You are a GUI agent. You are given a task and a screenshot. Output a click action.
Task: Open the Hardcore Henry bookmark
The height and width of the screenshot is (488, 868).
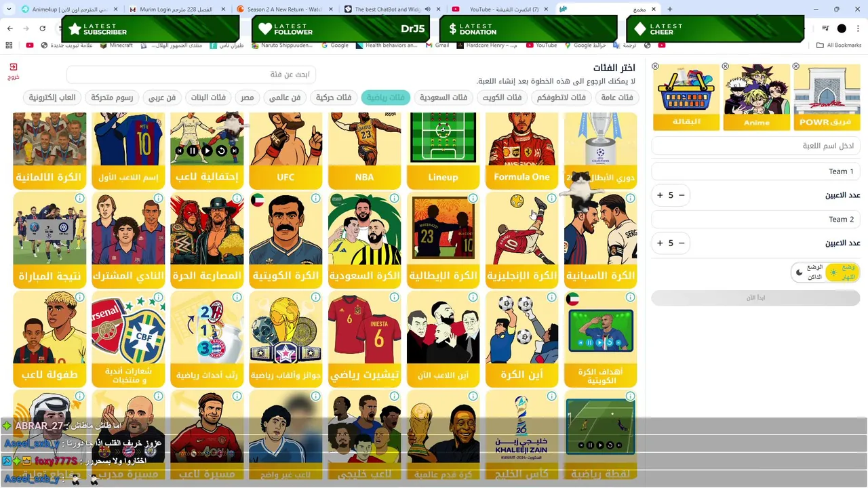pos(487,45)
